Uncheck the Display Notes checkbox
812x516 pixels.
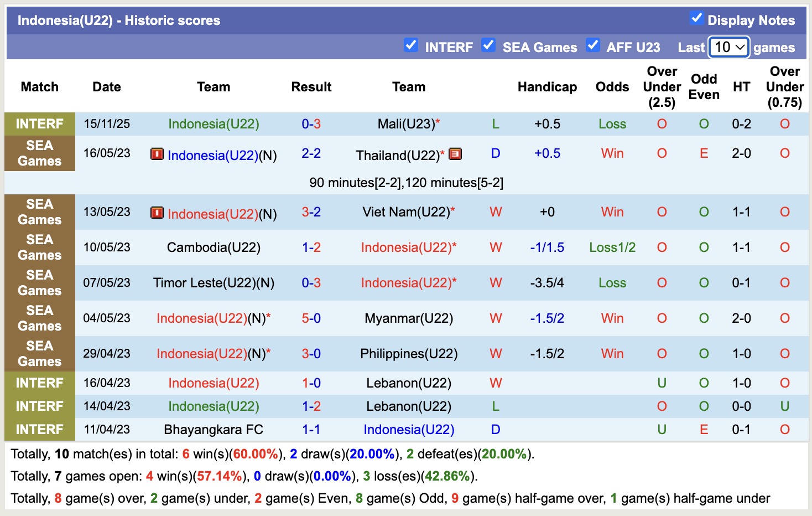pos(696,18)
